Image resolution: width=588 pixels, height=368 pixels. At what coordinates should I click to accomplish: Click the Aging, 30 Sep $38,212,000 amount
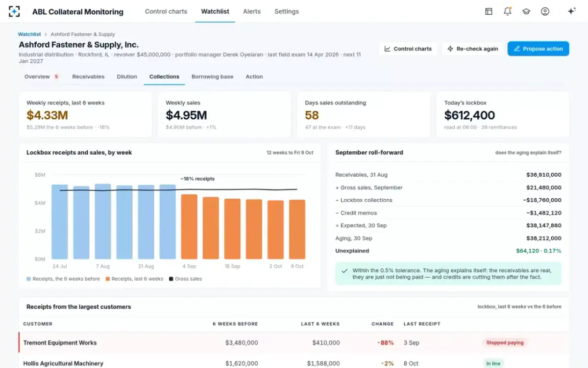click(544, 238)
